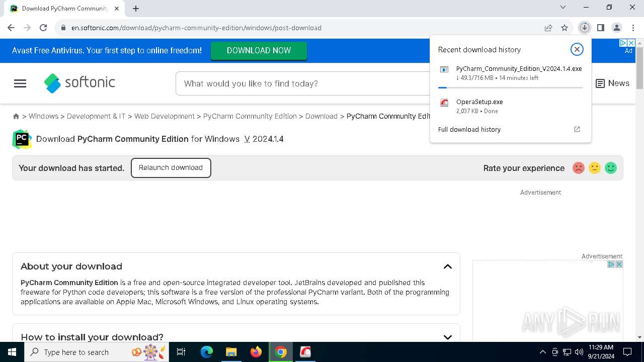
Task: Collapse the About your download section
Action: [x=448, y=266]
